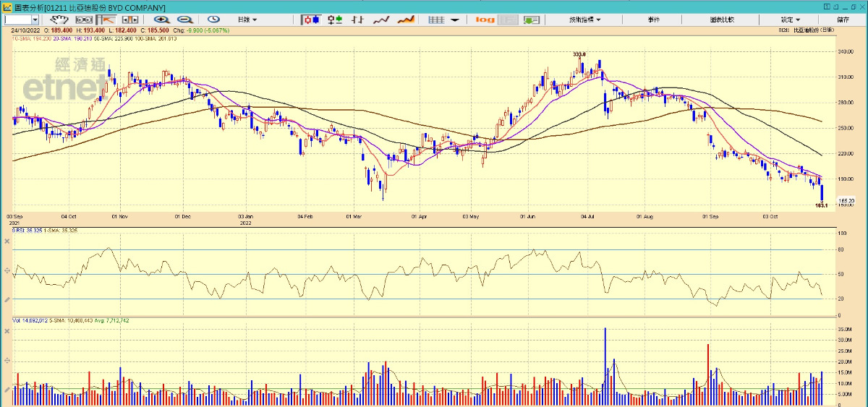Click the clock time period icon
Viewport: 868px width, 407px height.
pos(214,20)
